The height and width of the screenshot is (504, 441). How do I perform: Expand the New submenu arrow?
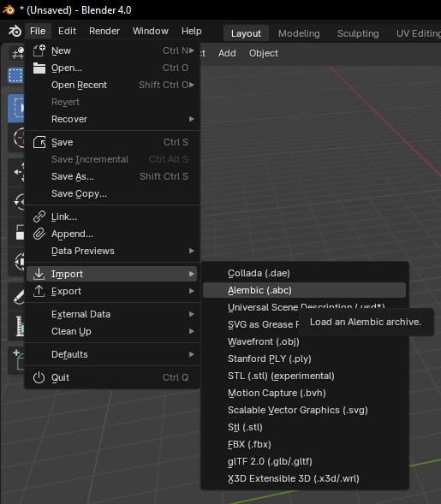pyautogui.click(x=192, y=50)
